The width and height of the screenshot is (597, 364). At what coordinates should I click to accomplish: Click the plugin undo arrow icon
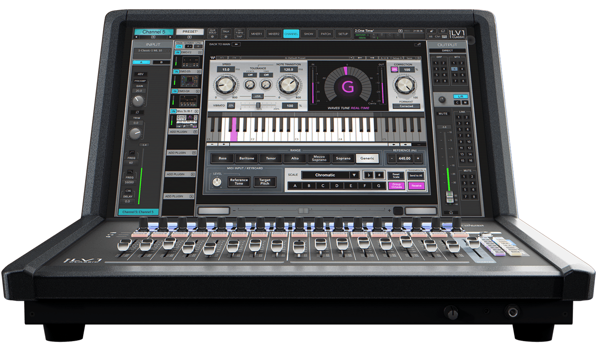click(222, 58)
